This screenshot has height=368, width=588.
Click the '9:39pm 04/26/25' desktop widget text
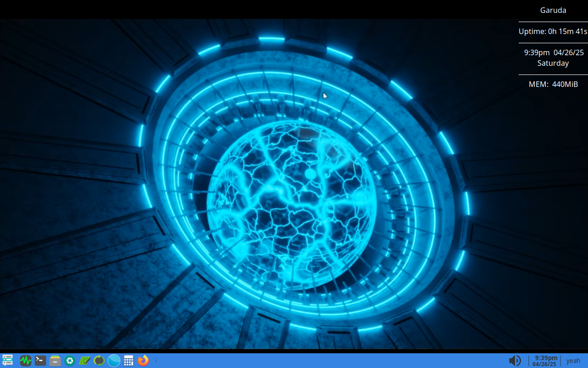pos(554,52)
